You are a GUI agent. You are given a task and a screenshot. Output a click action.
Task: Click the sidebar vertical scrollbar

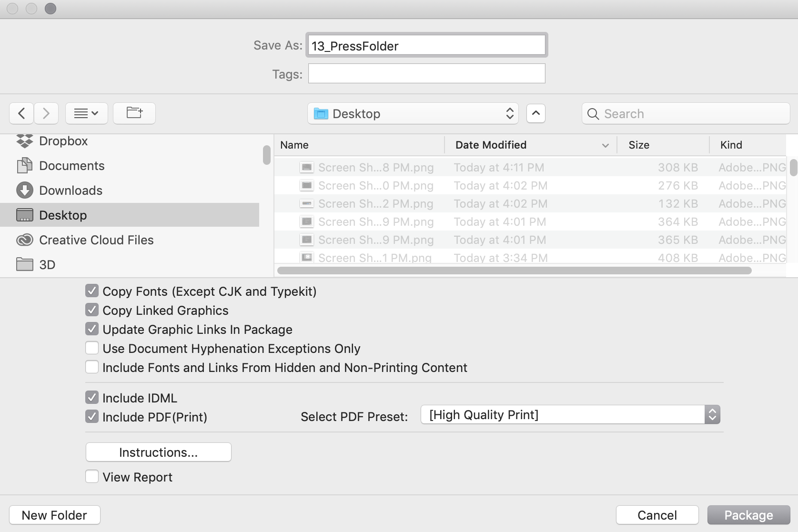[267, 155]
